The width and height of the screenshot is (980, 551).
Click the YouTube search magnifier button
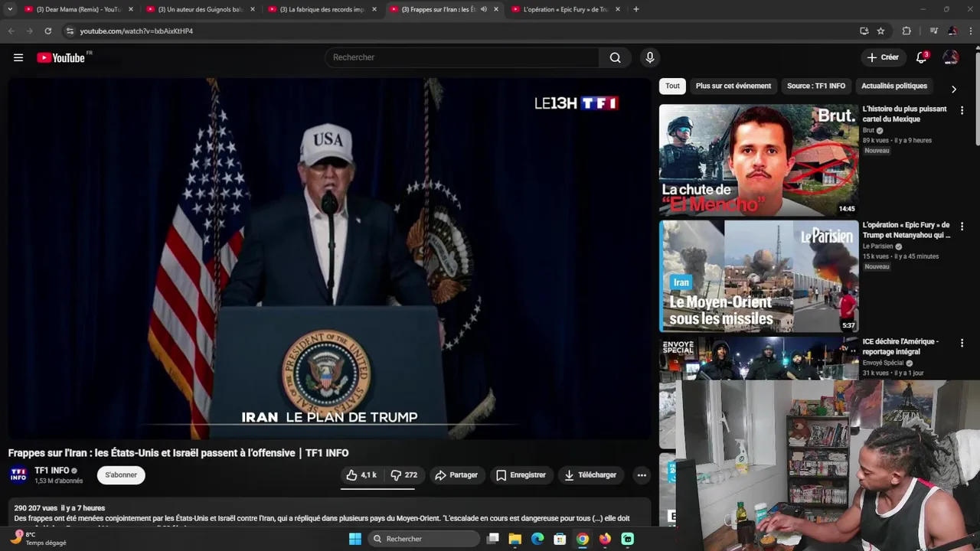tap(615, 57)
